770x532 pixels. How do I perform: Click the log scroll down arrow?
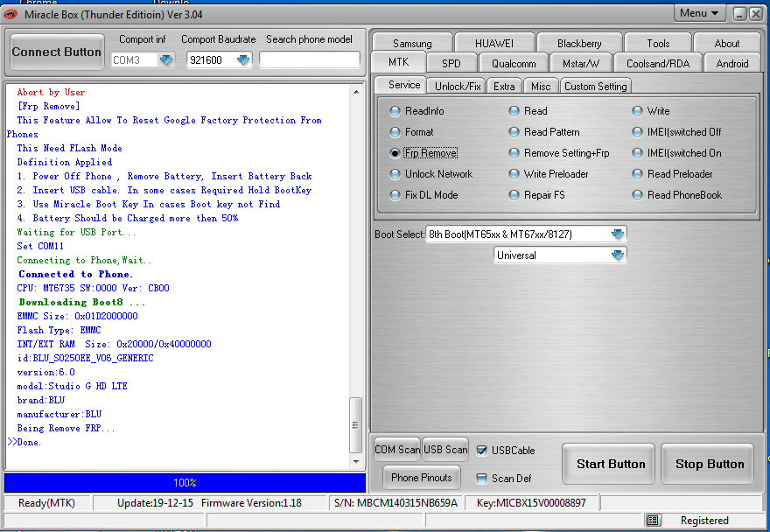click(356, 462)
